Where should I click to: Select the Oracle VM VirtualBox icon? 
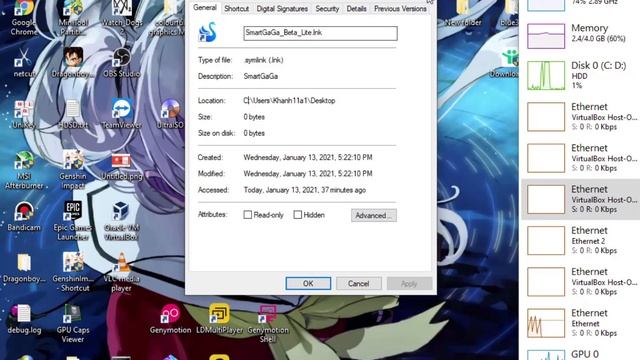point(121,220)
